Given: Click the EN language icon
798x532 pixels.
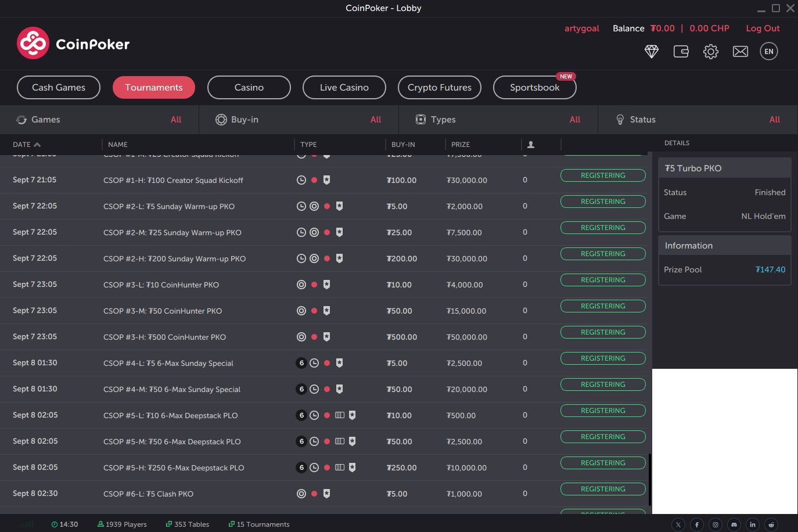Looking at the screenshot, I should pyautogui.click(x=768, y=51).
